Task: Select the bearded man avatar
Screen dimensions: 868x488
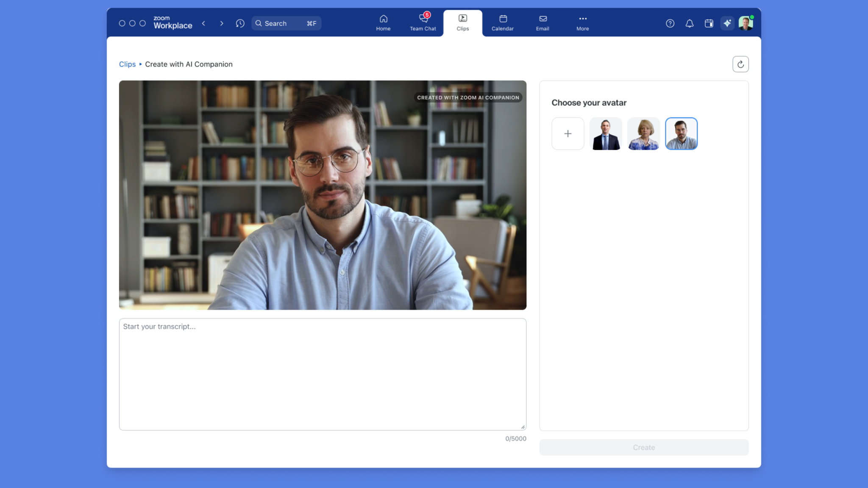Action: coord(681,133)
